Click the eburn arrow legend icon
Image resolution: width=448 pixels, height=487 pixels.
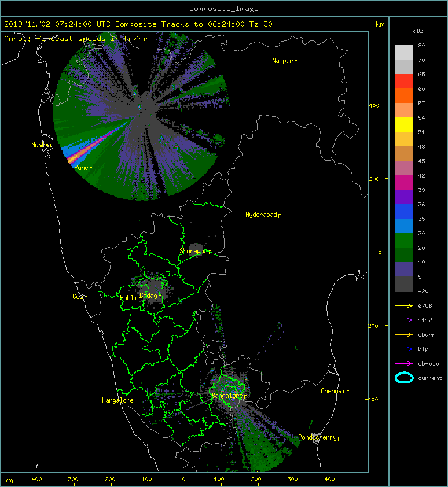(x=404, y=335)
